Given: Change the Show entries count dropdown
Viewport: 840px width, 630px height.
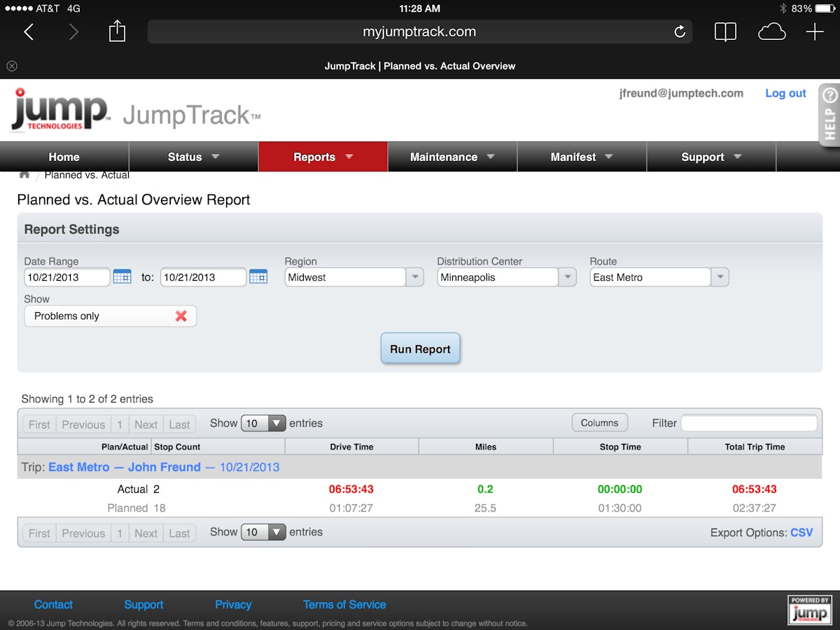Looking at the screenshot, I should point(263,423).
